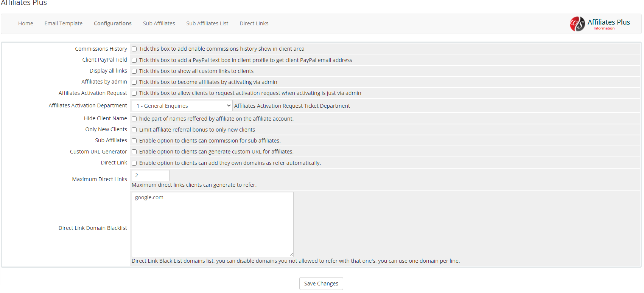This screenshot has height=293, width=644.
Task: Click the Affiliates Plus logo icon
Action: point(577,24)
